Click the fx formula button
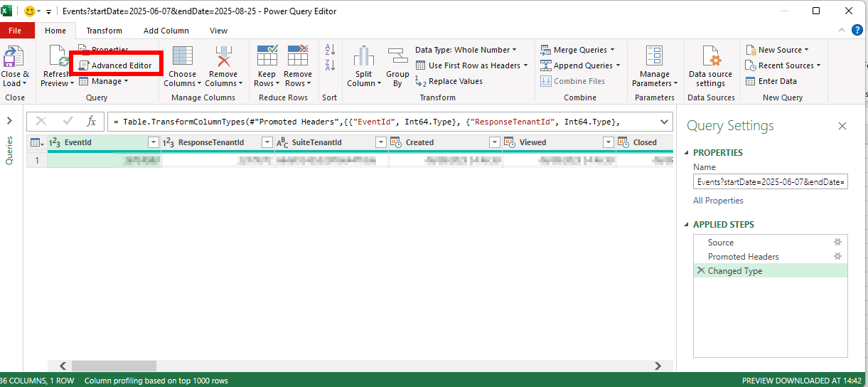 pyautogui.click(x=91, y=121)
